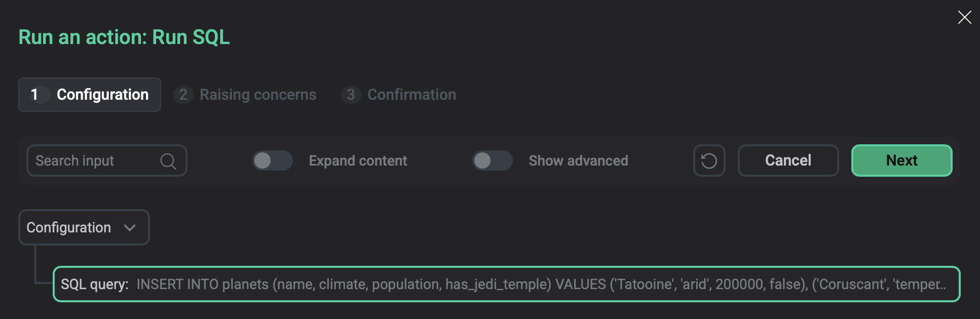Click the step 3 number badge

coord(351,95)
